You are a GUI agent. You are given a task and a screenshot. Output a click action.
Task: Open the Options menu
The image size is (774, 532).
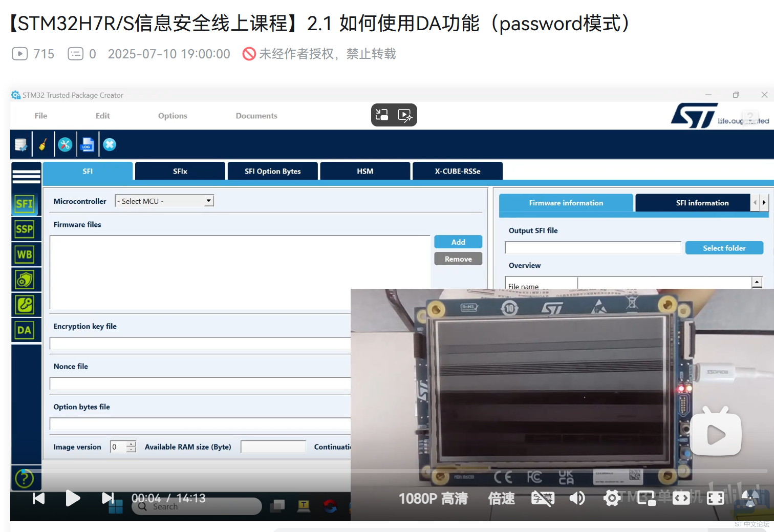point(173,116)
